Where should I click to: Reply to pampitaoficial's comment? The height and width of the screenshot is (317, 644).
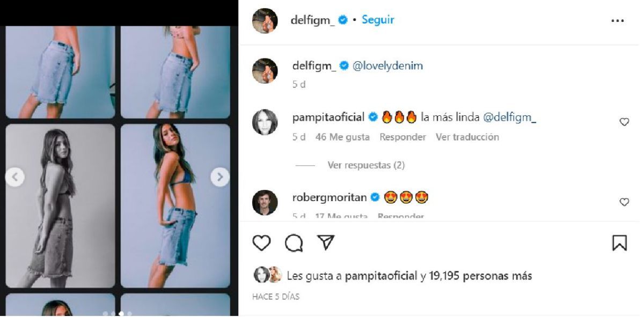(402, 137)
